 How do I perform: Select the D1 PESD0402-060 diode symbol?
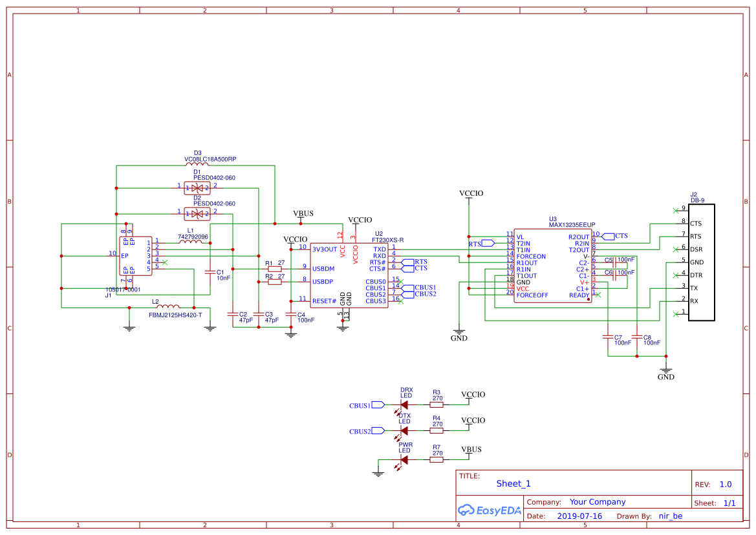click(x=197, y=188)
